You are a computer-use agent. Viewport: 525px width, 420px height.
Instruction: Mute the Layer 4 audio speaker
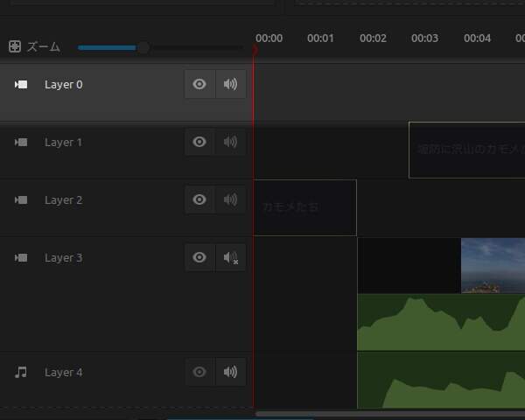pos(230,373)
